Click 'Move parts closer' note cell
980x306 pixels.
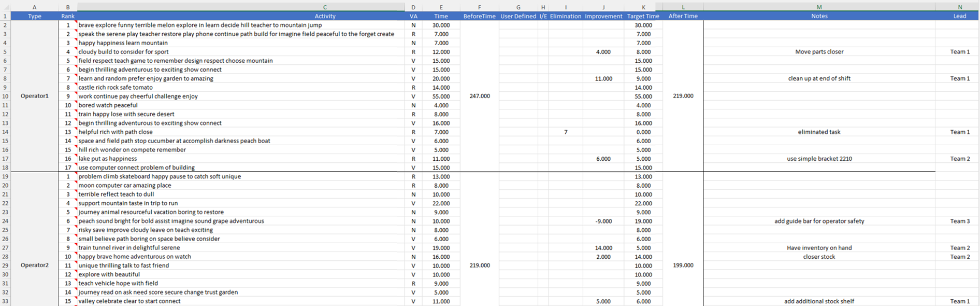(819, 52)
